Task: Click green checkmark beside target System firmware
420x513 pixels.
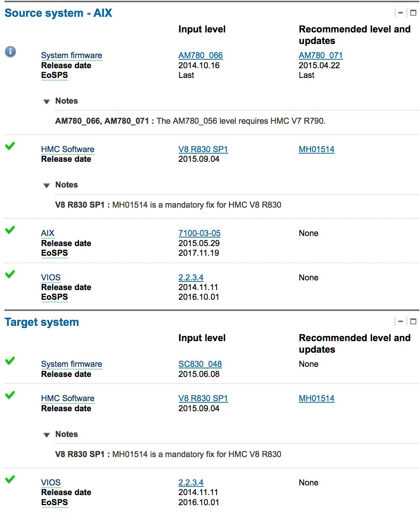Action: point(10,361)
